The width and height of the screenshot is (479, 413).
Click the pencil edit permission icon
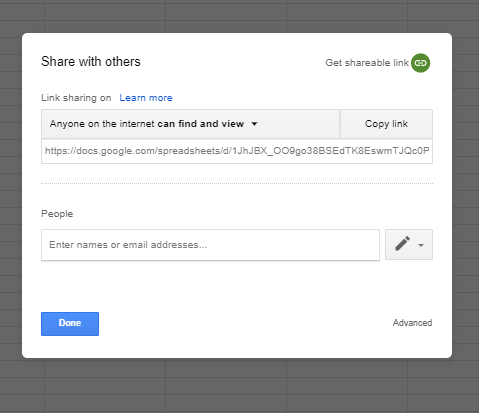coord(402,244)
